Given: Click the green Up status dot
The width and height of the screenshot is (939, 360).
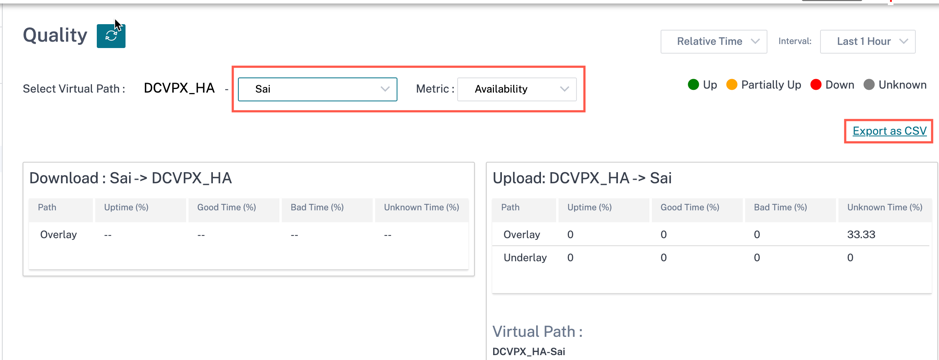Looking at the screenshot, I should pyautogui.click(x=693, y=85).
